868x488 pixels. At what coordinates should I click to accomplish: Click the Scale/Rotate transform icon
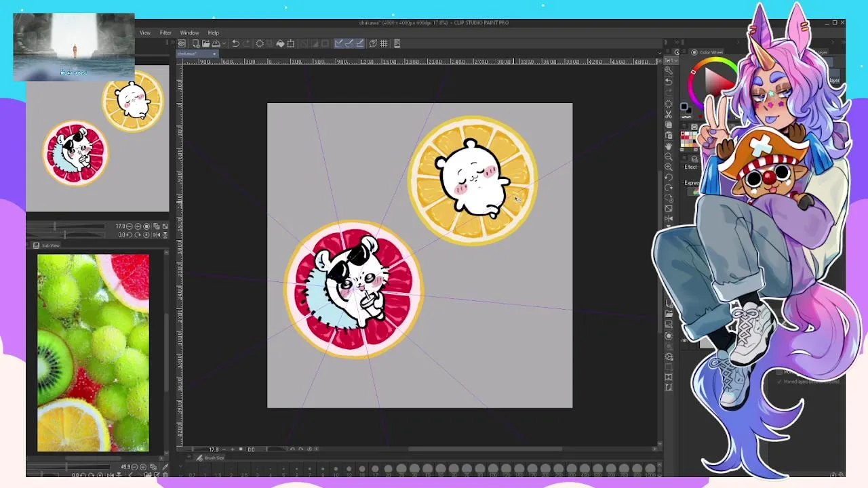click(291, 43)
